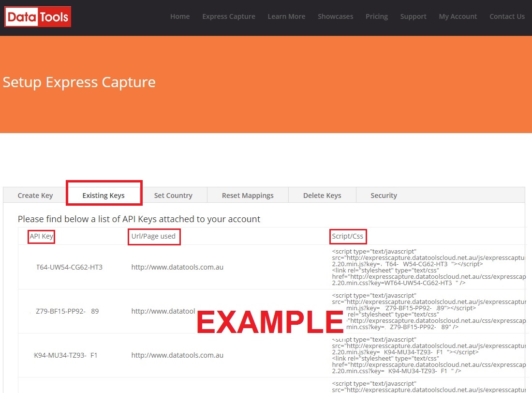Viewport: 532px width, 393px height.
Task: Open the Home nav link
Action: tap(180, 16)
